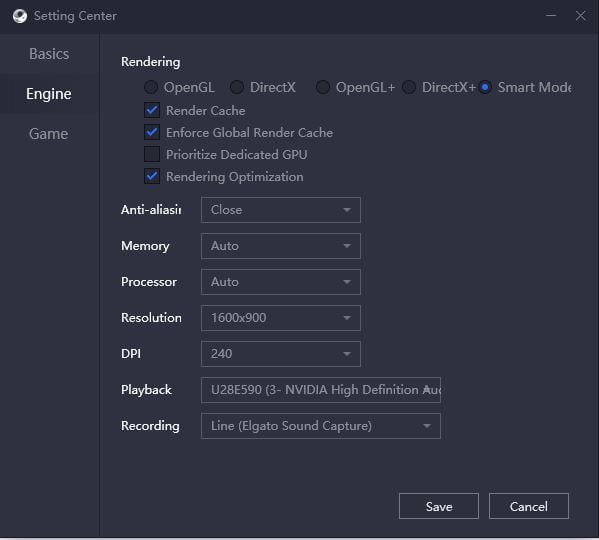Open the Game settings tab

click(x=49, y=134)
